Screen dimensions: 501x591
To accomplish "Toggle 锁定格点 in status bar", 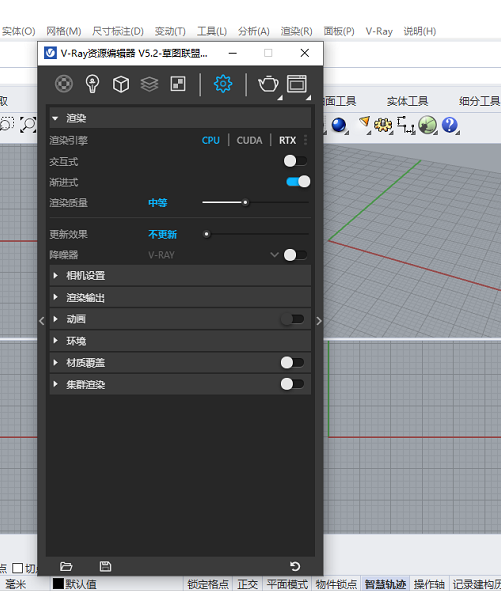I will [208, 584].
